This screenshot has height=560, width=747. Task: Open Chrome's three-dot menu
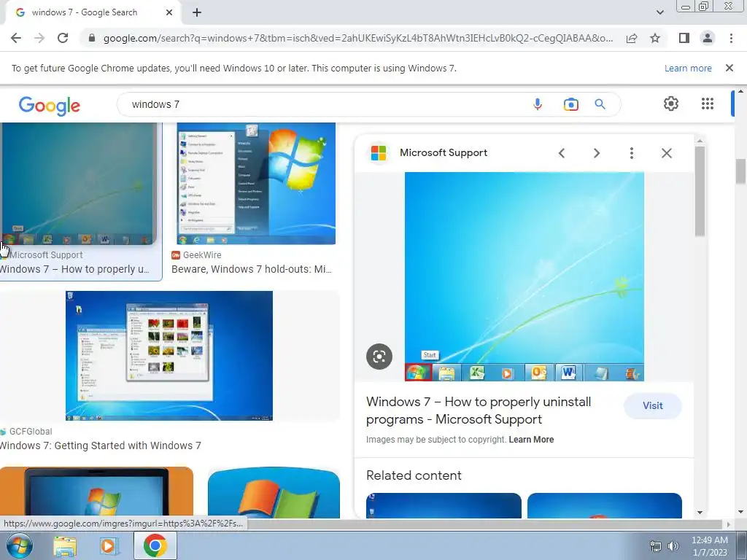(731, 38)
